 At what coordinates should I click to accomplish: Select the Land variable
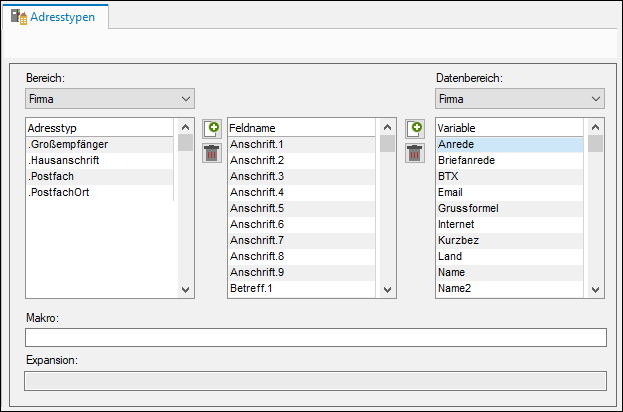pos(510,256)
